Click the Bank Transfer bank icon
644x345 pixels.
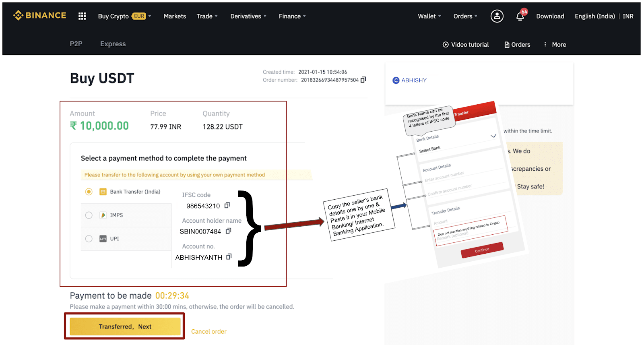point(103,192)
